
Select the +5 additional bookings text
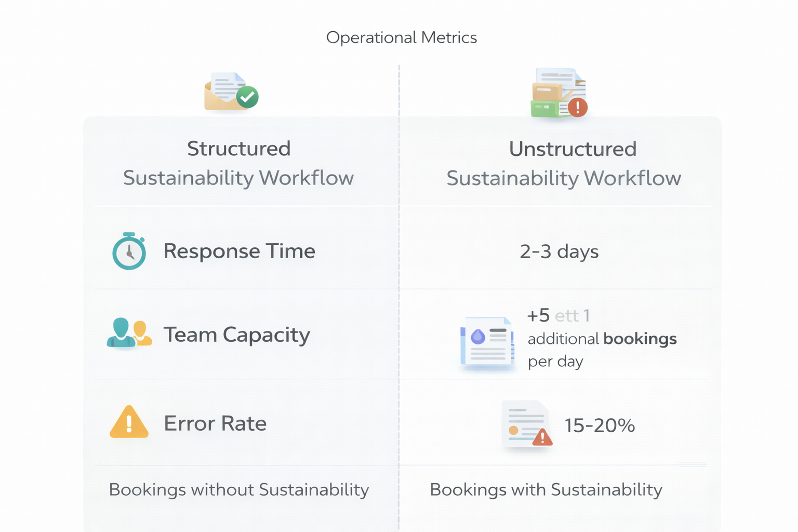[602, 338]
